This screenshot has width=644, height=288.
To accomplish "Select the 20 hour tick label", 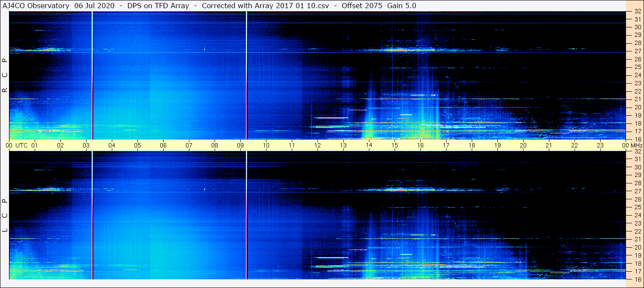I will (x=523, y=145).
